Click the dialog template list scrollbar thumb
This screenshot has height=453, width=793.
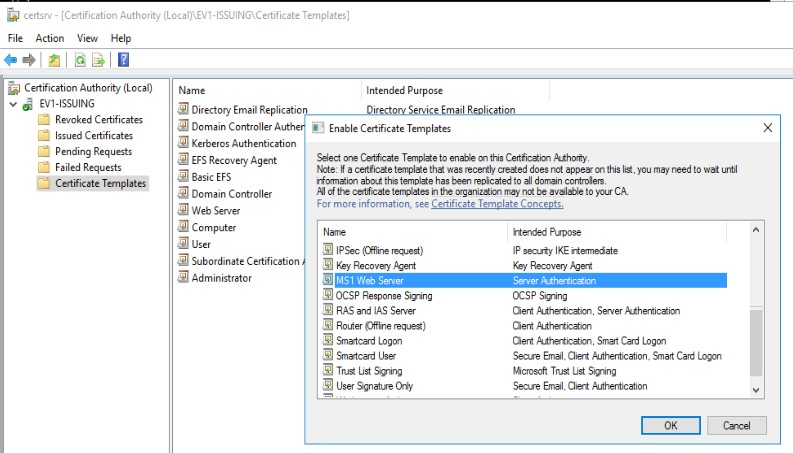(x=756, y=343)
